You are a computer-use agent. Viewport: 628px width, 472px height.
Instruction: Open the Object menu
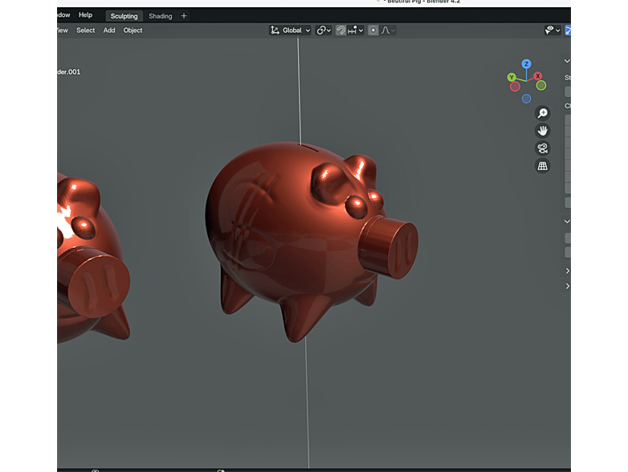coord(132,30)
